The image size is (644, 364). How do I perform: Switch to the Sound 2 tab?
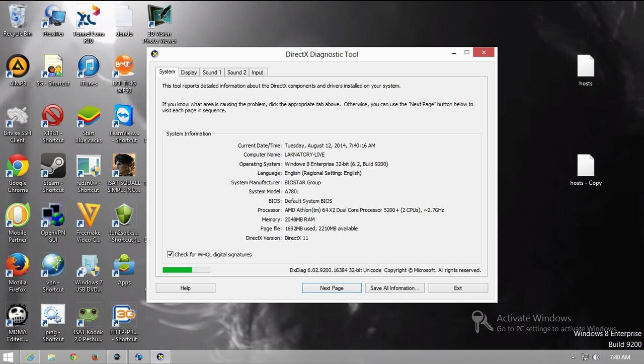coord(236,72)
